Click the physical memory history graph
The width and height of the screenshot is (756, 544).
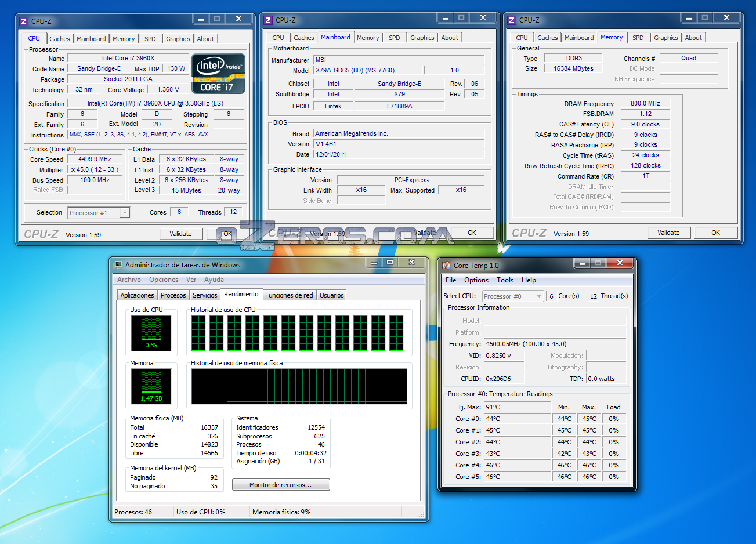299,386
